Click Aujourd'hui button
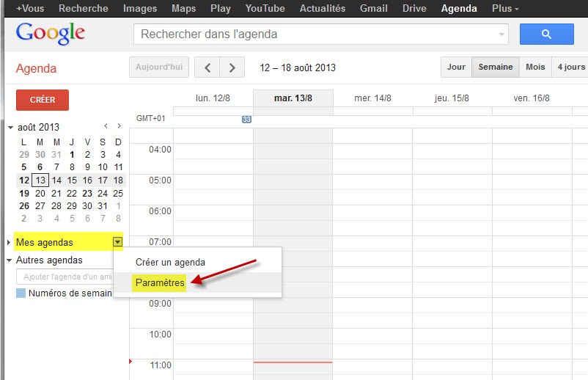The height and width of the screenshot is (380, 588). [159, 67]
